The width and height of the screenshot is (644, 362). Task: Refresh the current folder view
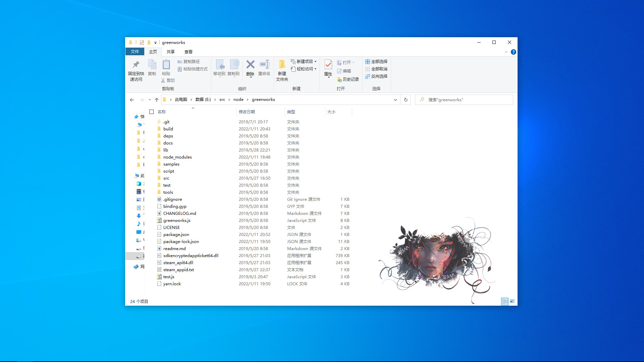coord(406,100)
